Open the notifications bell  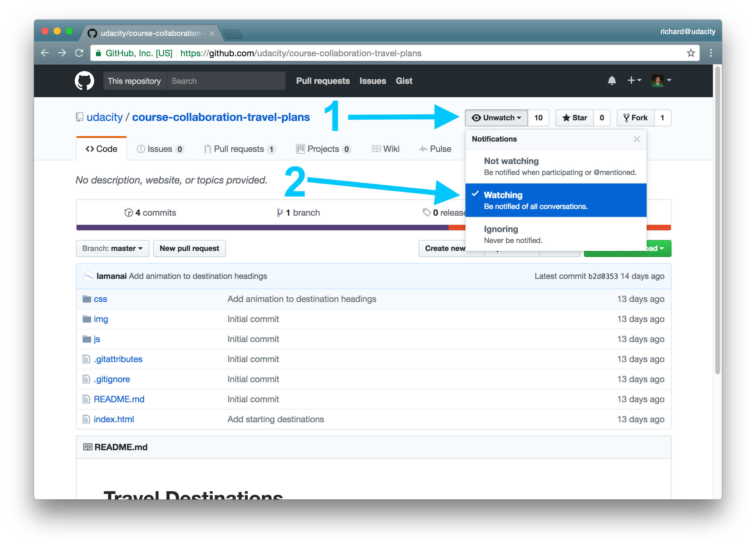(x=612, y=81)
